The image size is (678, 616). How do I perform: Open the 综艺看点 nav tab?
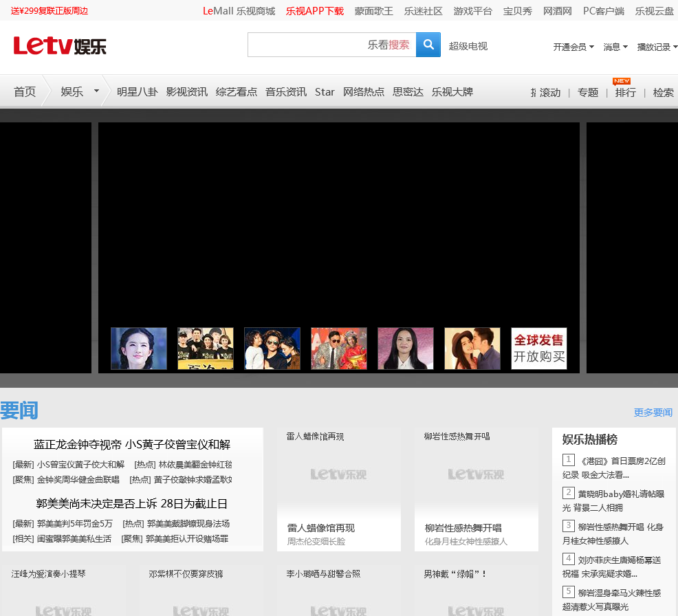236,91
